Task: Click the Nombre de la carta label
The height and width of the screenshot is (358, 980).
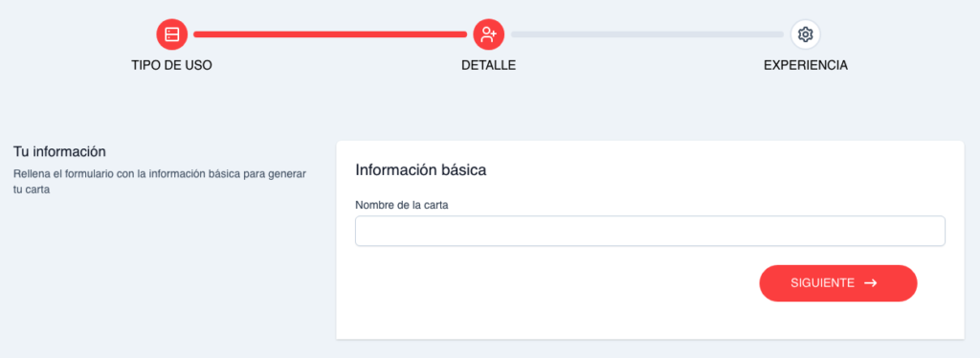Action: [x=402, y=205]
